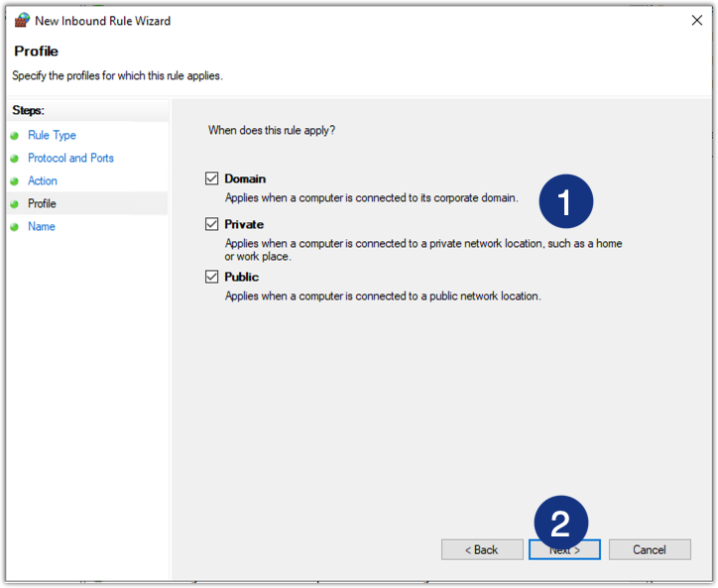This screenshot has height=588, width=718.
Task: Go back with the Back button
Action: point(482,549)
